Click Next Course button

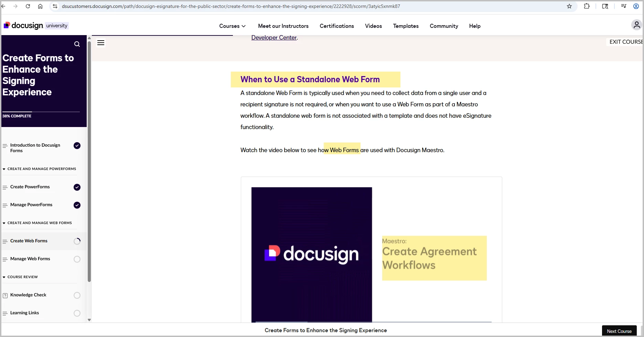619,331
